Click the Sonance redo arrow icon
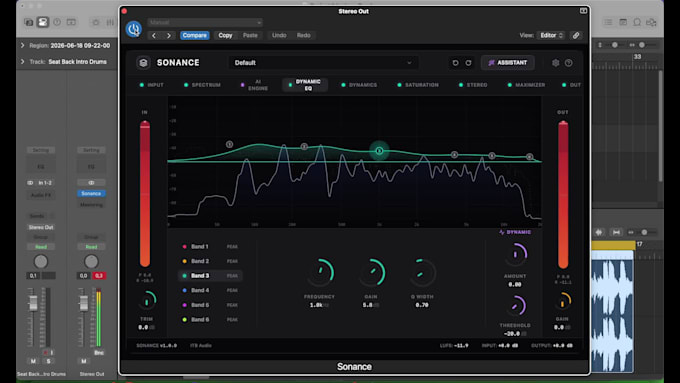This screenshot has height=383, width=680. pyautogui.click(x=468, y=63)
